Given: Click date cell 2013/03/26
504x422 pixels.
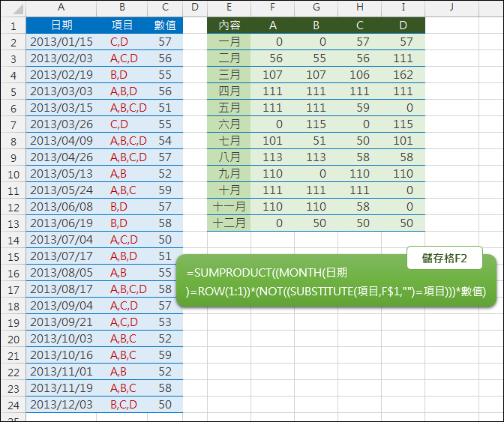Looking at the screenshot, I should tap(61, 124).
